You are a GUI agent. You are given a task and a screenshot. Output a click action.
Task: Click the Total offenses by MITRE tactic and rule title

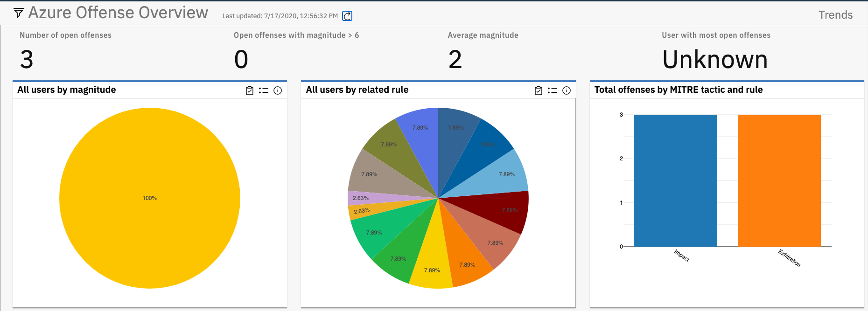[679, 90]
